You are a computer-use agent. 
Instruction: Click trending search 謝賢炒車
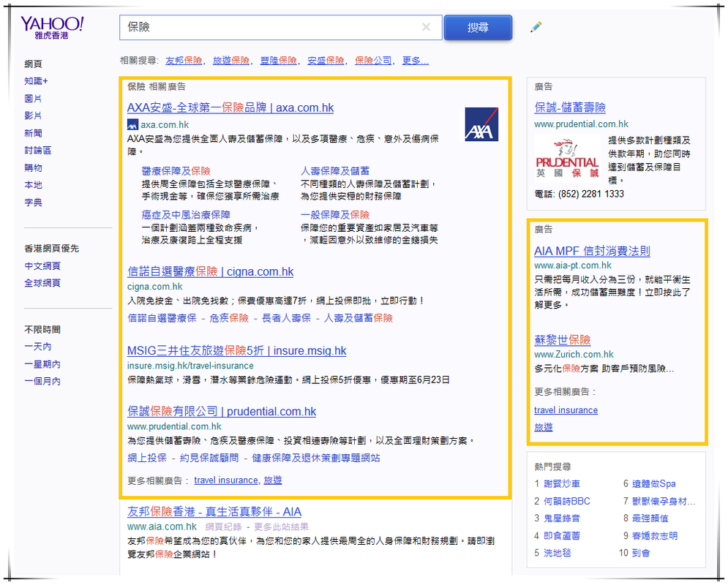click(x=561, y=484)
